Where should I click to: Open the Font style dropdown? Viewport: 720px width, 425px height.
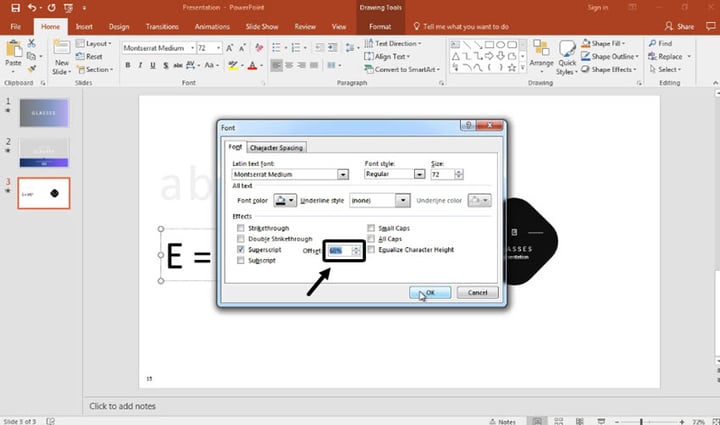tap(419, 174)
